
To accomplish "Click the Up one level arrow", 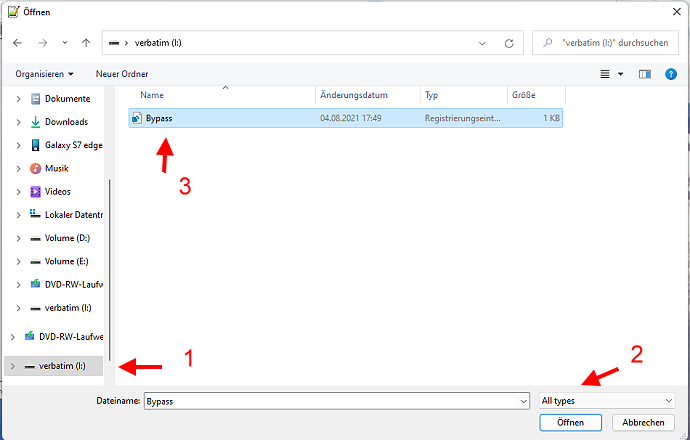I will [x=86, y=44].
